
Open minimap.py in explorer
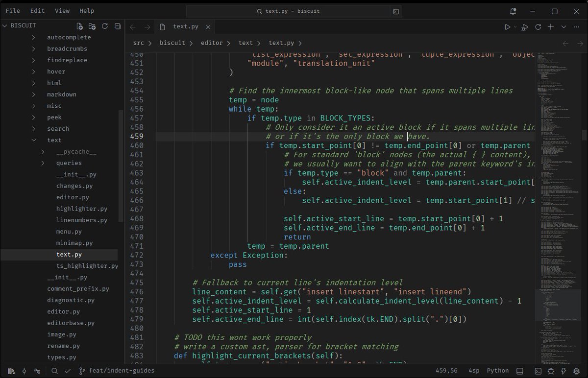(x=74, y=243)
